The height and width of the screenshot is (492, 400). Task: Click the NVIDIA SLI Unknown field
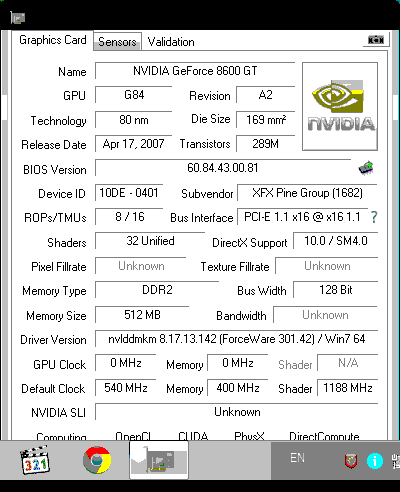coord(237,412)
